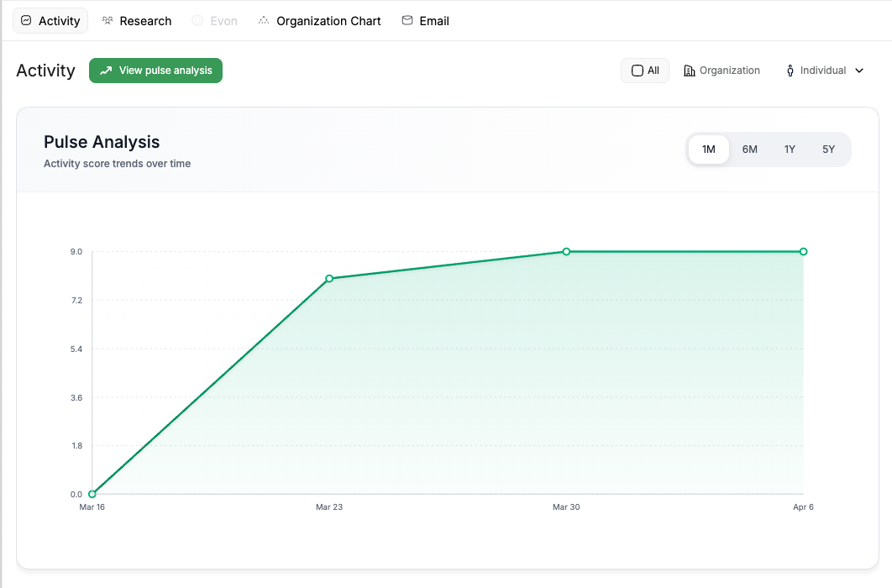This screenshot has width=892, height=588.
Task: Click the Individual person icon
Action: [790, 71]
